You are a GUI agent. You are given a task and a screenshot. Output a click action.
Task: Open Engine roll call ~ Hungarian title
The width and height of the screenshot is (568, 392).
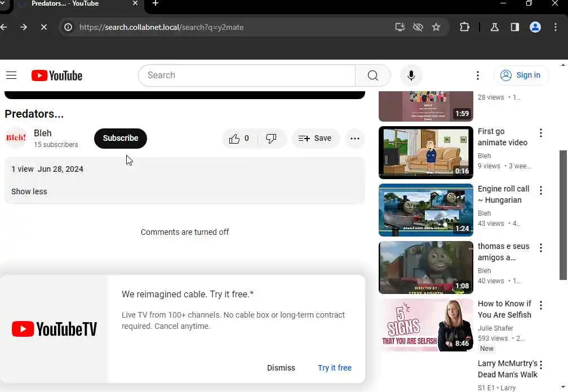tap(504, 194)
